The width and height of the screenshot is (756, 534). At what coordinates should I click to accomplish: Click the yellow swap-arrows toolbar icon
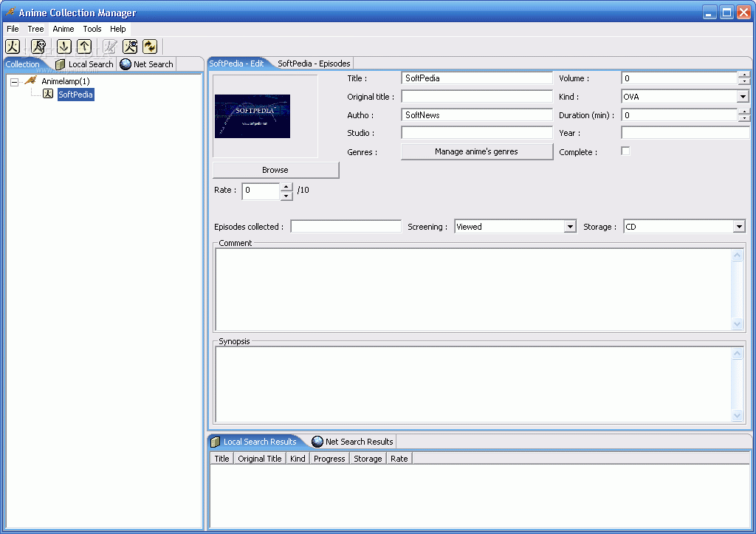(150, 47)
